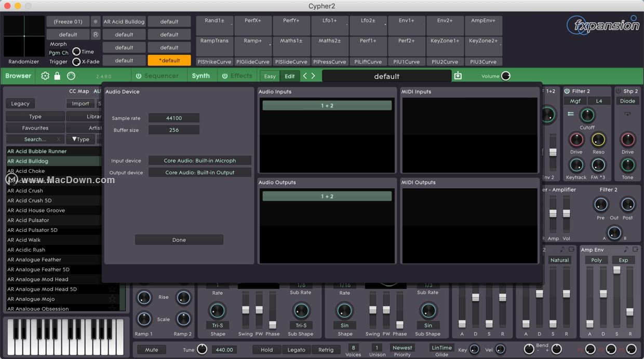The image size is (644, 359).
Task: Click the snowflake freeze icon
Action: pyautogui.click(x=95, y=22)
